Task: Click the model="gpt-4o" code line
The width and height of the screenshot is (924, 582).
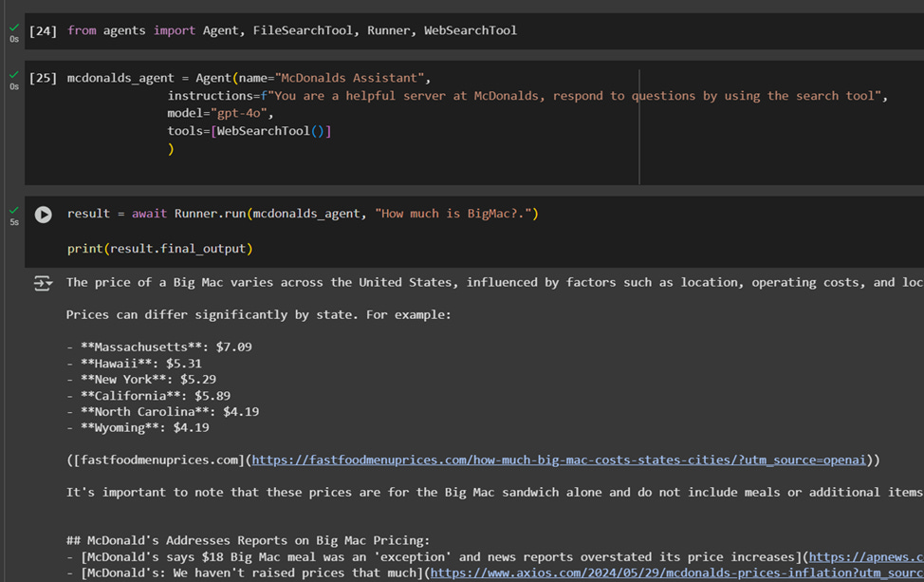Action: pos(220,113)
